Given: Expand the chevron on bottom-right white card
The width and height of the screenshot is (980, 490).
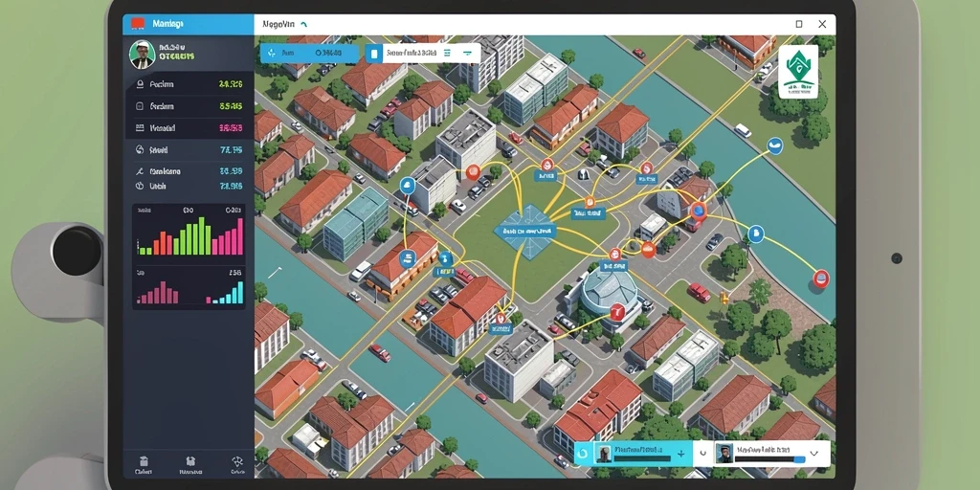Looking at the screenshot, I should point(813,453).
